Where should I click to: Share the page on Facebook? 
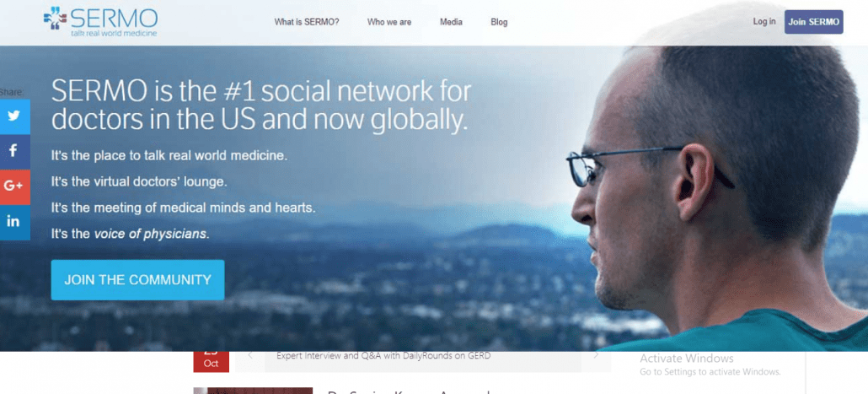point(14,151)
